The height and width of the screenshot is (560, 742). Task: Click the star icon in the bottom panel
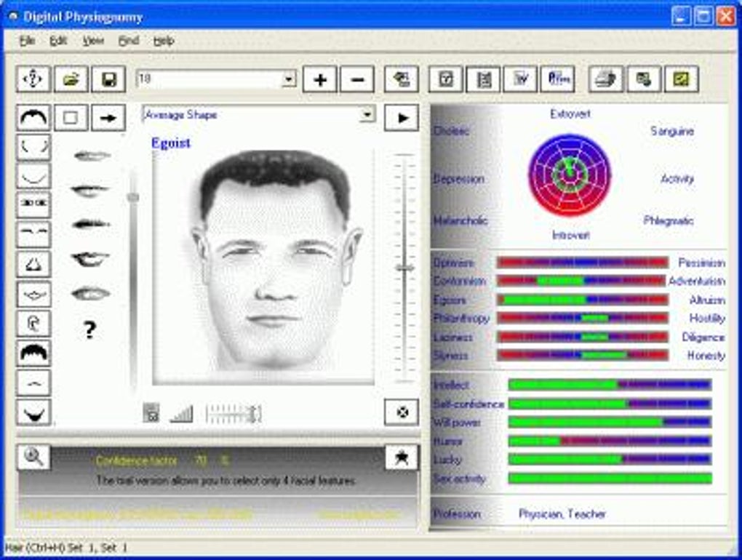[402, 457]
